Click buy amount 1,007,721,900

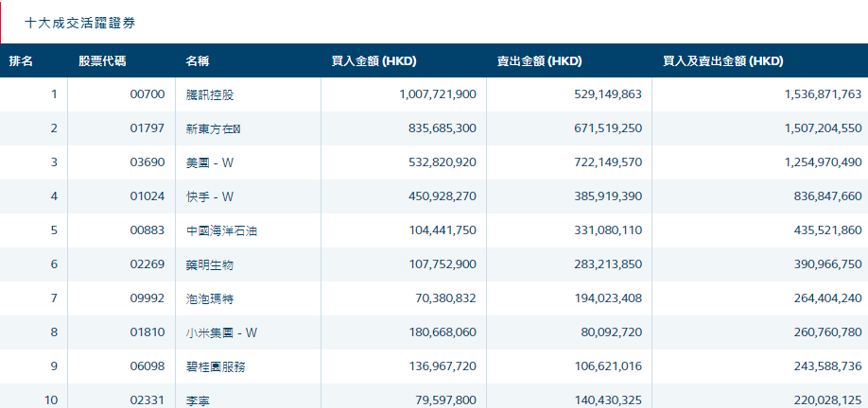(438, 94)
